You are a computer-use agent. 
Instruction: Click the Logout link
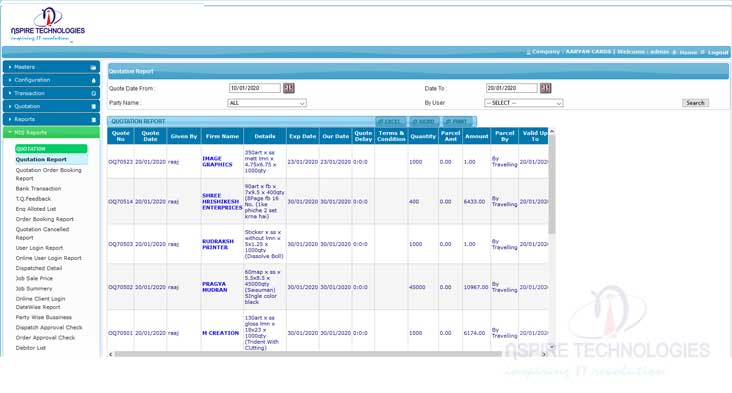point(718,52)
